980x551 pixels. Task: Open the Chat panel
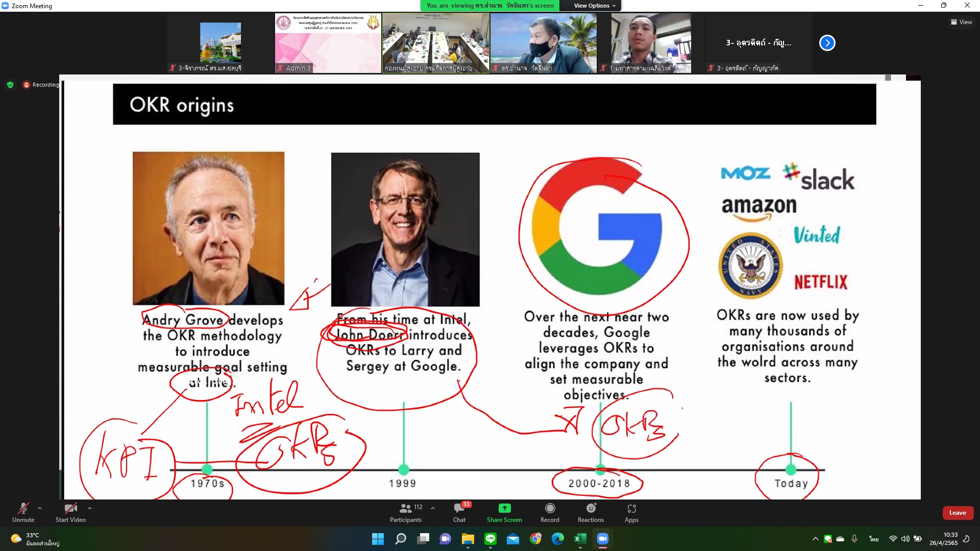tap(459, 512)
